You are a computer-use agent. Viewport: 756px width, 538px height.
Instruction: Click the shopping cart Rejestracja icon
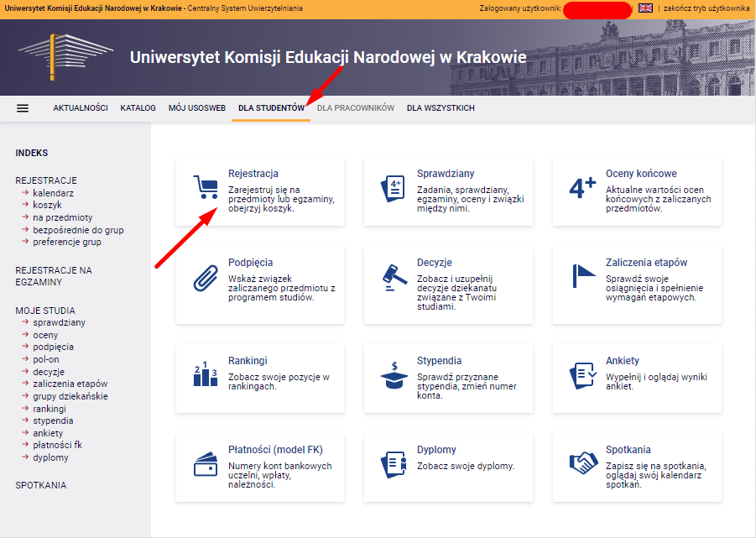[x=205, y=188]
